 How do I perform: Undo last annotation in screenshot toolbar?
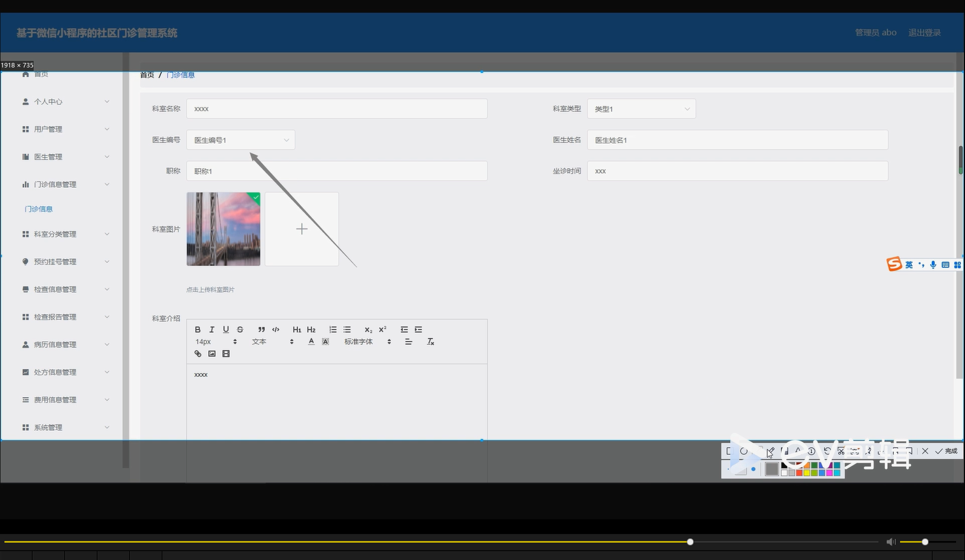pyautogui.click(x=828, y=451)
